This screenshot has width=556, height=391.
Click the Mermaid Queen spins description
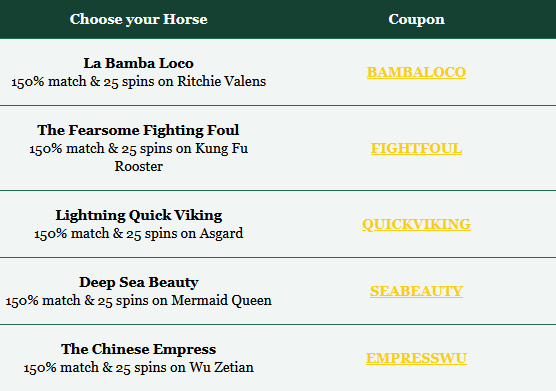click(x=139, y=301)
